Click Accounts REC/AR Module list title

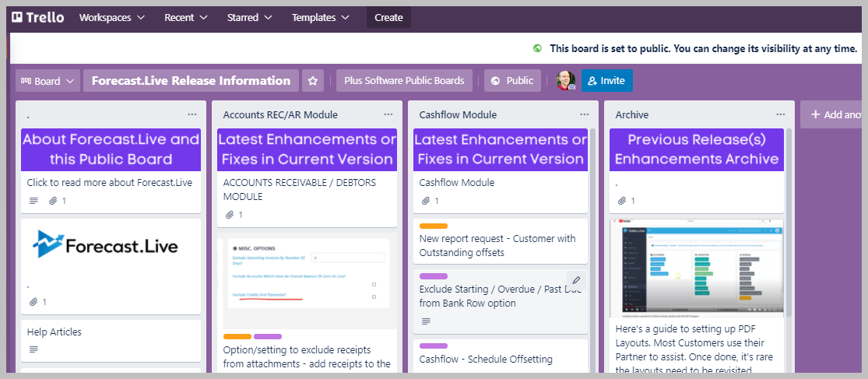point(280,114)
